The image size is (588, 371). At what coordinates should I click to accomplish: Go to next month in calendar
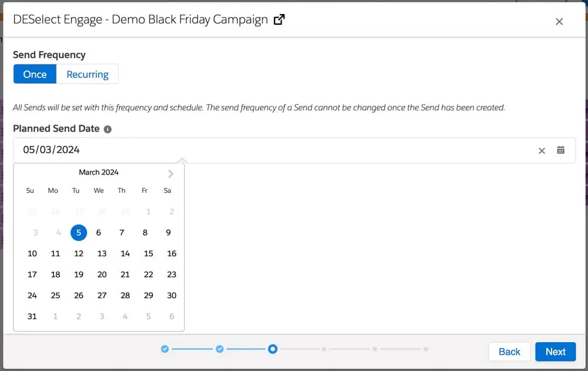pos(171,173)
